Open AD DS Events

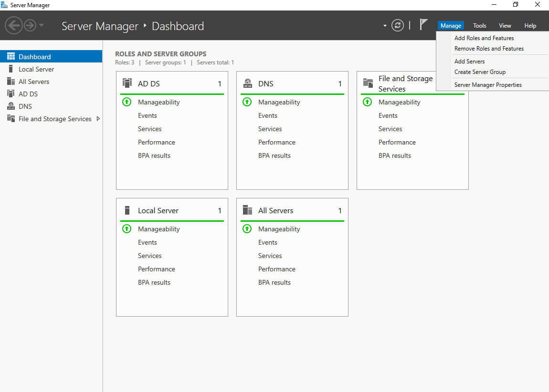148,115
